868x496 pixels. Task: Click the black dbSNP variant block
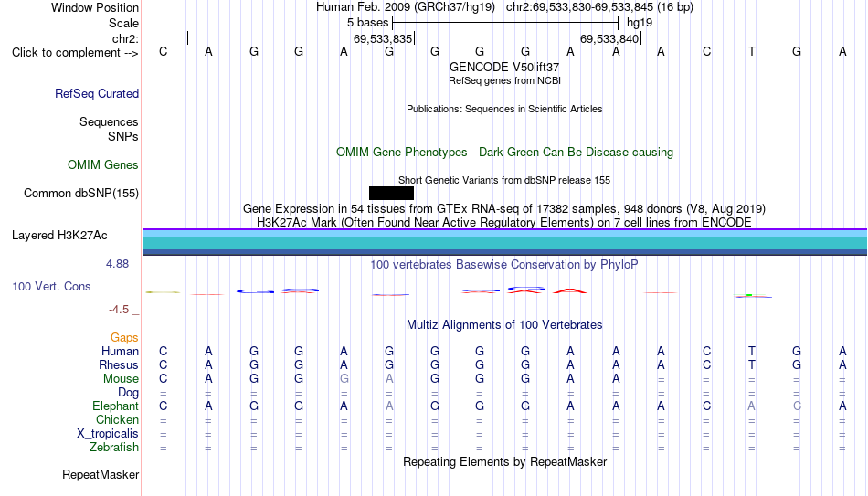click(391, 194)
